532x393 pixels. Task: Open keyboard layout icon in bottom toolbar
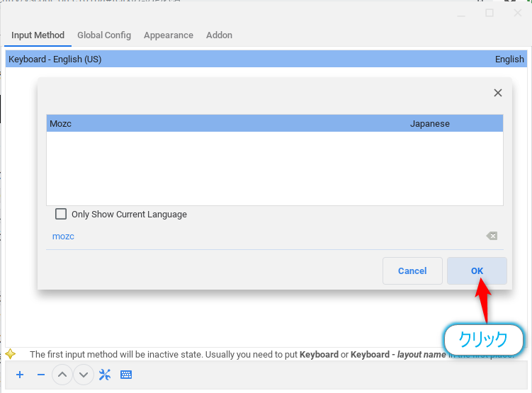point(126,375)
